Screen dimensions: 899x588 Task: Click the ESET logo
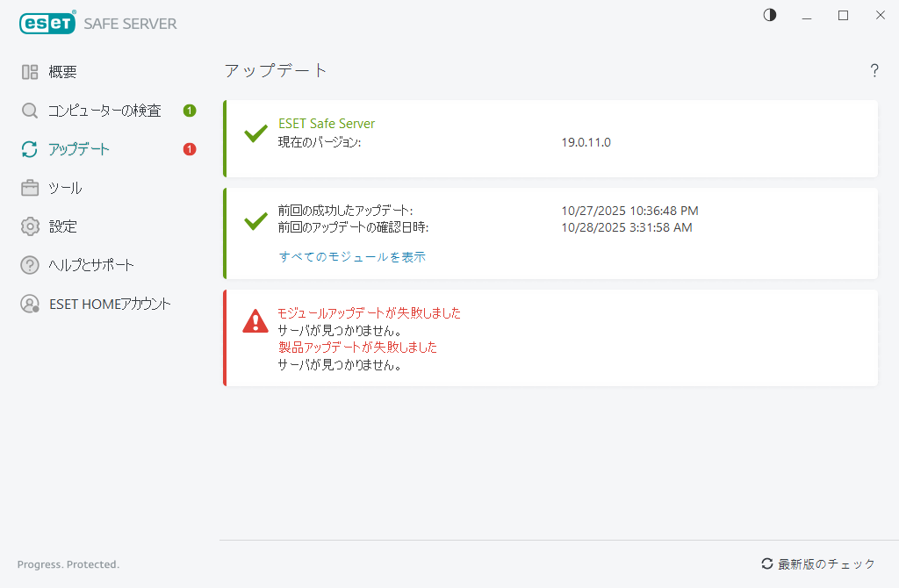point(47,23)
